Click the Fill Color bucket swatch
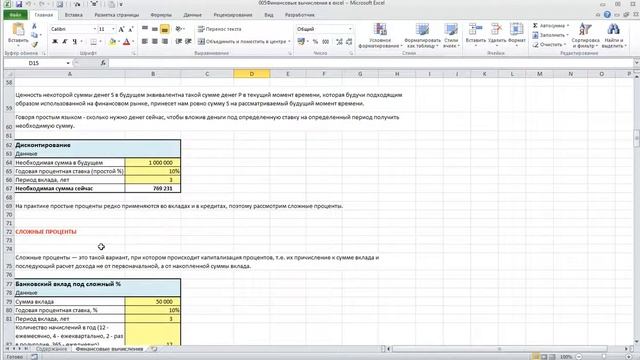The image size is (640, 360). [x=112, y=42]
